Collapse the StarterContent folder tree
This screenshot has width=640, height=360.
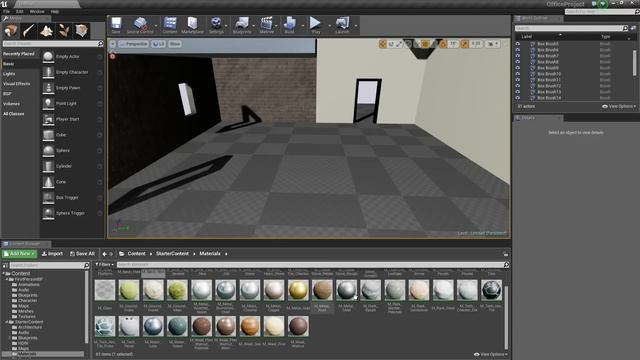pyautogui.click(x=7, y=322)
